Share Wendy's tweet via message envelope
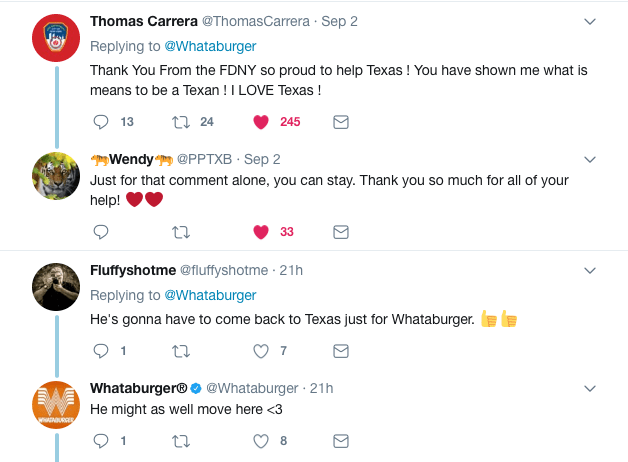Viewport: 628px width, 462px height. [x=340, y=232]
